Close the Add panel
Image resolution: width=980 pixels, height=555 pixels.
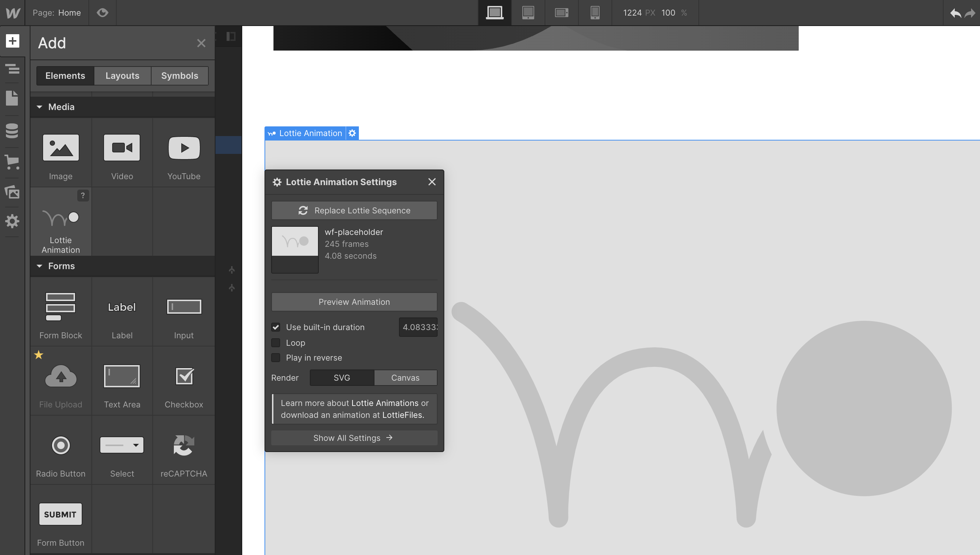point(201,43)
